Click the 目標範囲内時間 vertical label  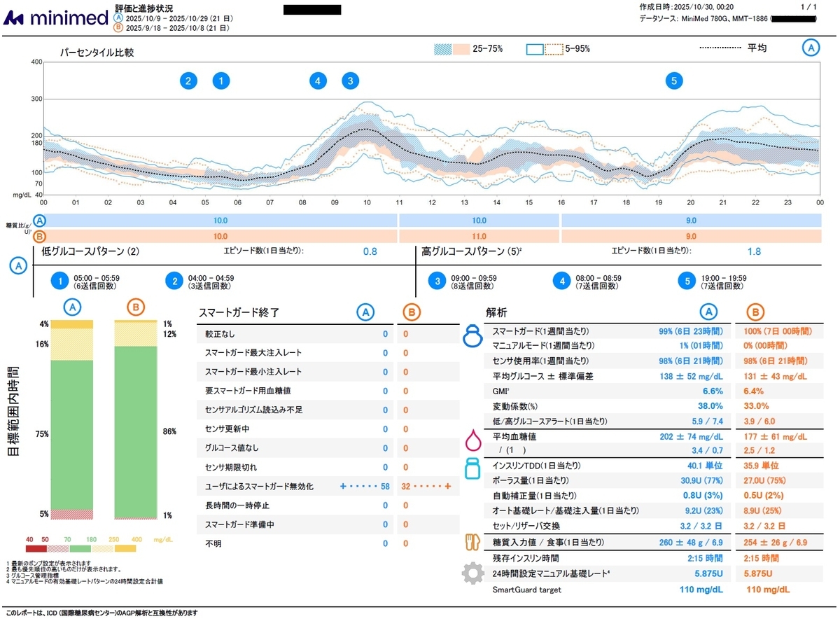pos(14,412)
